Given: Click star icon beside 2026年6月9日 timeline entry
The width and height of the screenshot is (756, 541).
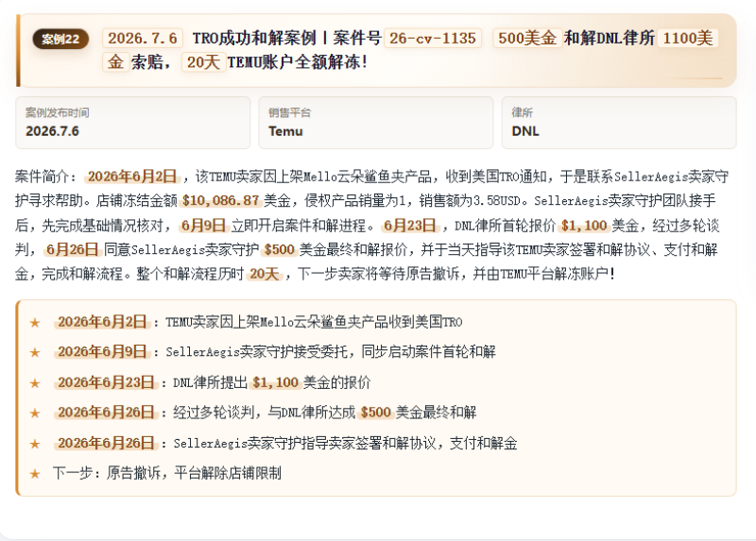Looking at the screenshot, I should click(35, 352).
